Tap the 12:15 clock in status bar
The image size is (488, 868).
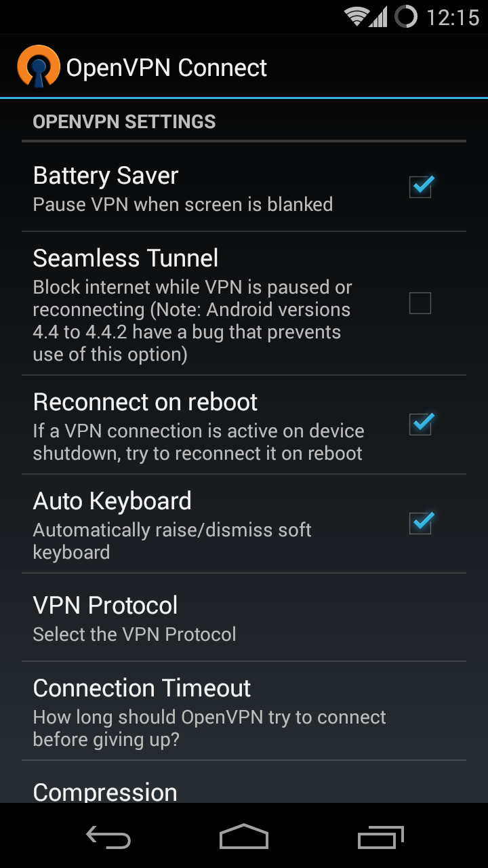click(x=453, y=17)
